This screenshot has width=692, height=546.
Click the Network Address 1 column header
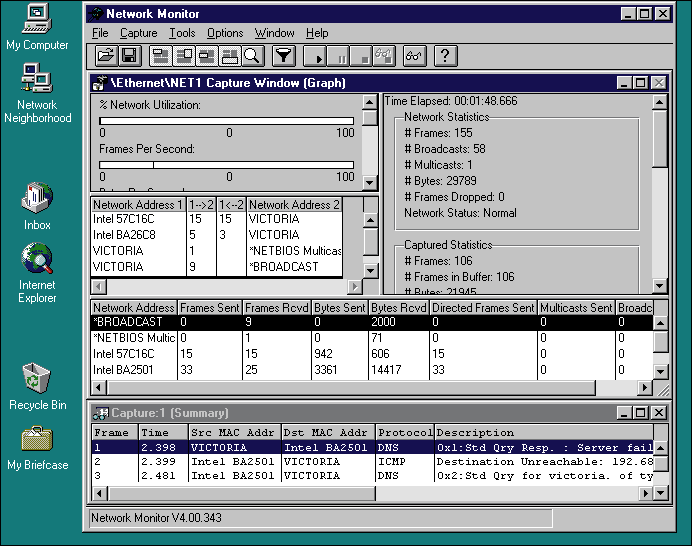pos(138,205)
